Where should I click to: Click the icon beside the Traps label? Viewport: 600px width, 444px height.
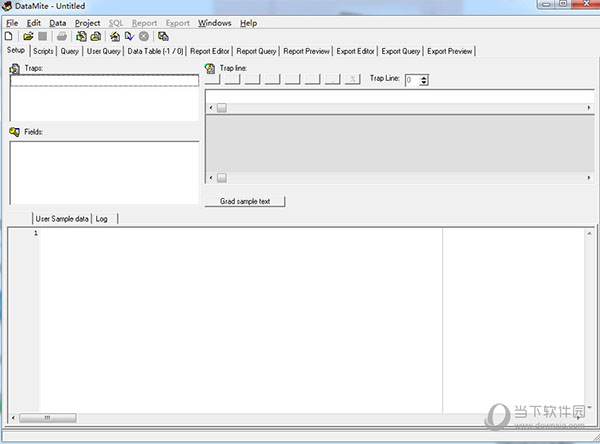15,69
